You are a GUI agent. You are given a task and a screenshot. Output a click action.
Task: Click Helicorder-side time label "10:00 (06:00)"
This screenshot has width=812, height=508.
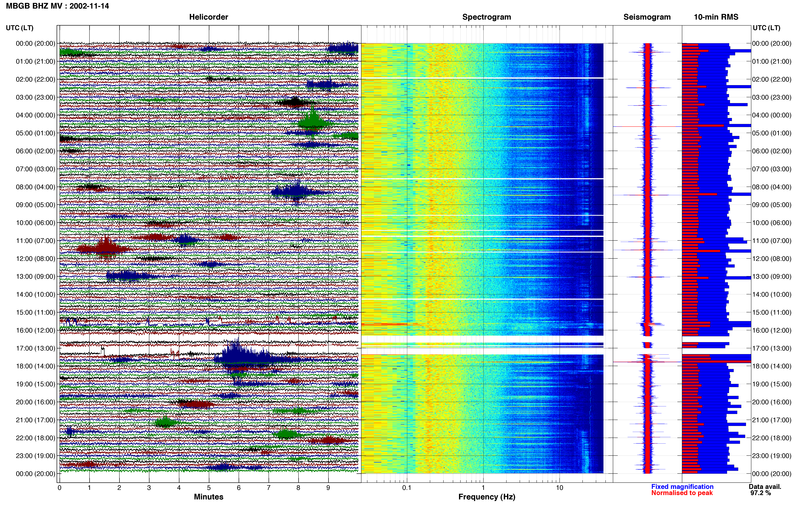[36, 223]
